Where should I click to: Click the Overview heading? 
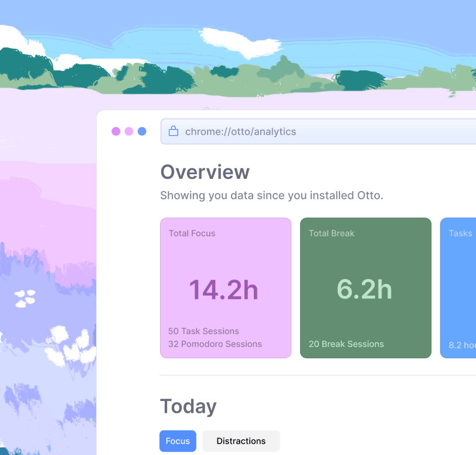point(205,172)
